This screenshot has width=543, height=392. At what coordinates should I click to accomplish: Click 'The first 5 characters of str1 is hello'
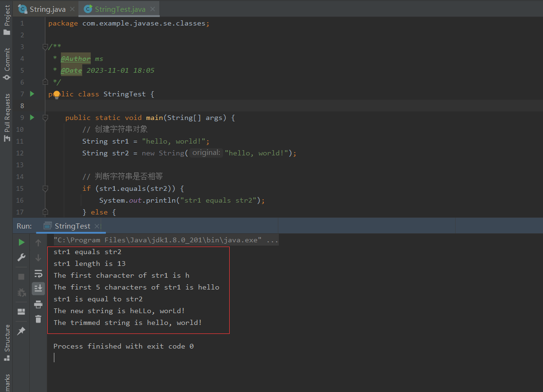pyautogui.click(x=137, y=287)
